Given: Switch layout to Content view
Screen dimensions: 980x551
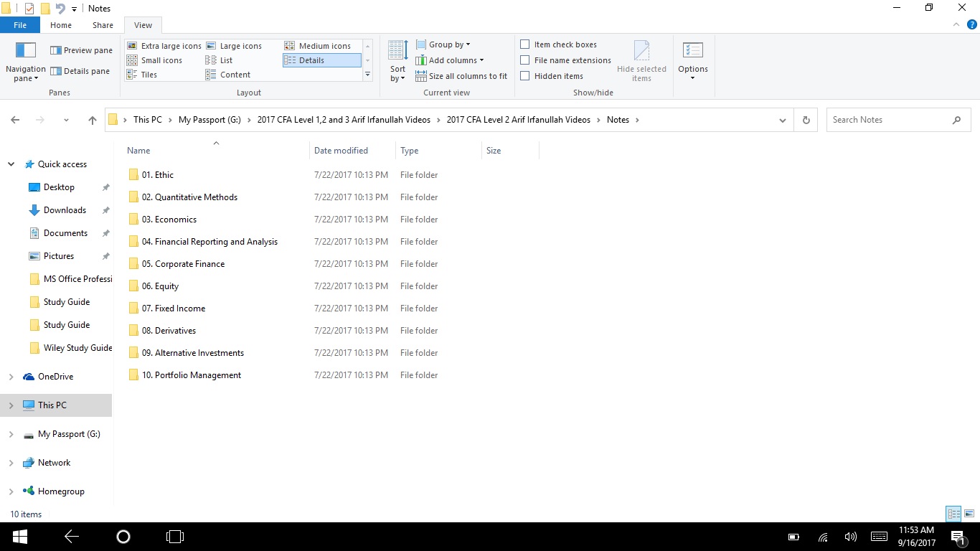Looking at the screenshot, I should (227, 75).
